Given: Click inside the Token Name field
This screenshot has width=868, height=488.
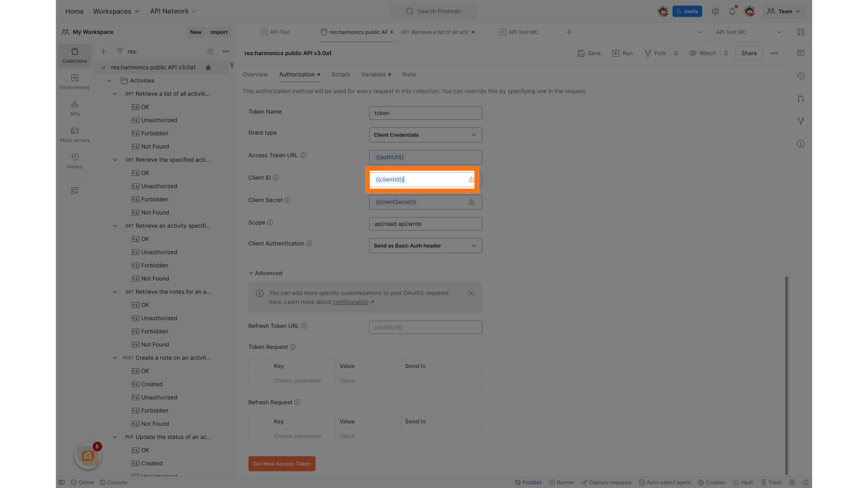Looking at the screenshot, I should click(x=425, y=113).
